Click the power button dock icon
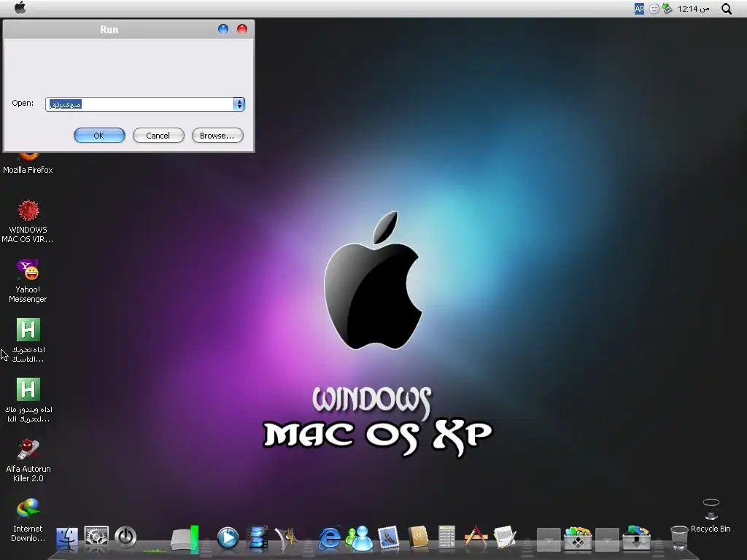747x560 pixels. 125,537
